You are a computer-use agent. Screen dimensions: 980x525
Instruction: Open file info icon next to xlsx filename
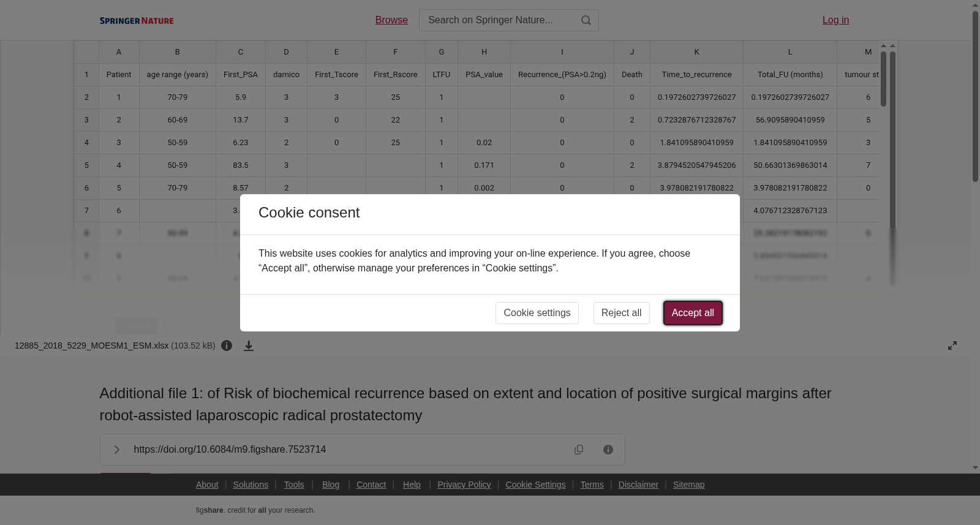[227, 346]
